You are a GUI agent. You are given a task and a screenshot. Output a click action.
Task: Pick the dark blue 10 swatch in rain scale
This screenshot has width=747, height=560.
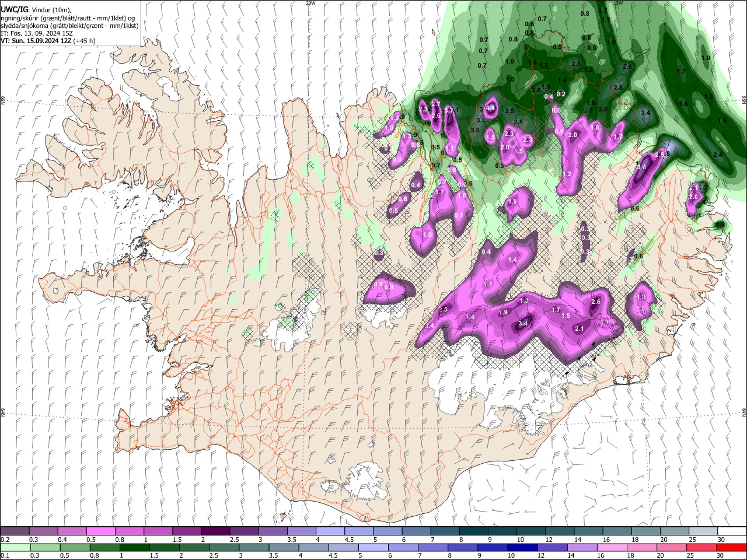[521, 547]
